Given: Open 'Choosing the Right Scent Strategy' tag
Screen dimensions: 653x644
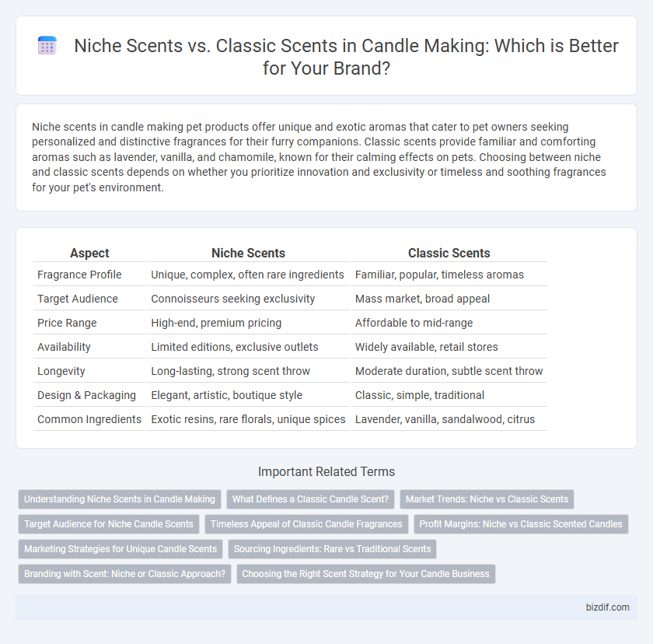Looking at the screenshot, I should pos(366,574).
